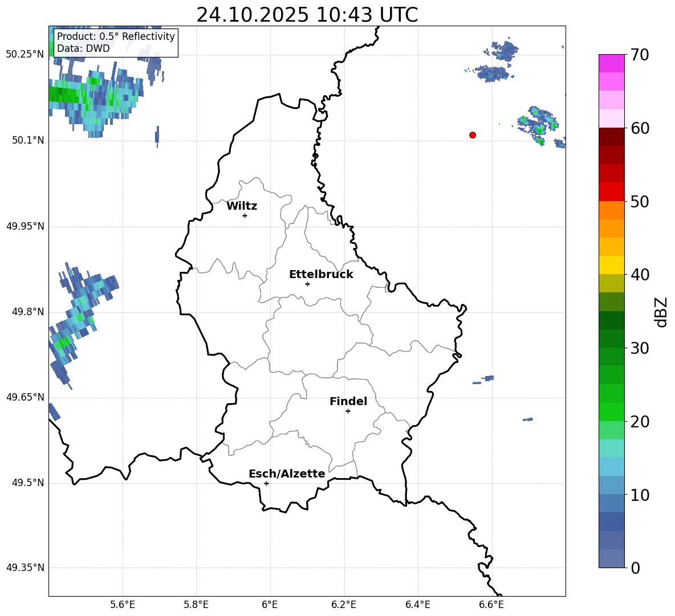675x616 pixels.
Task: Pick the bright green 20-22 dBZ segment
Action: 611,411
